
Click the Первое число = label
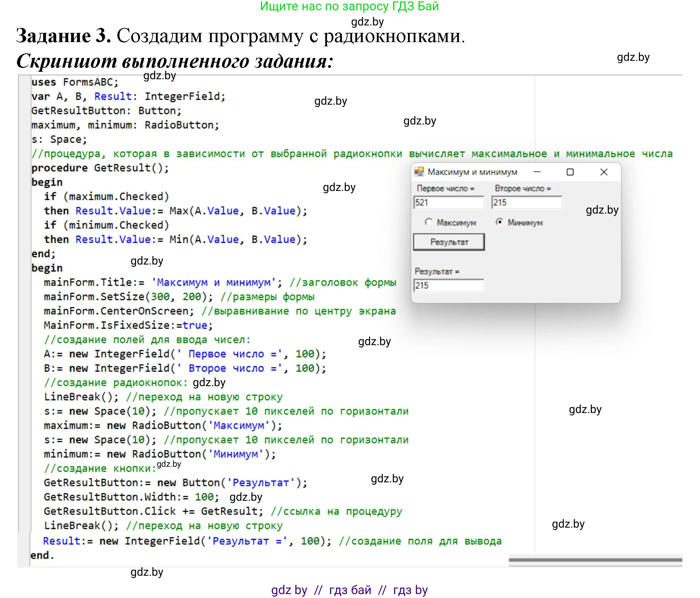point(445,188)
